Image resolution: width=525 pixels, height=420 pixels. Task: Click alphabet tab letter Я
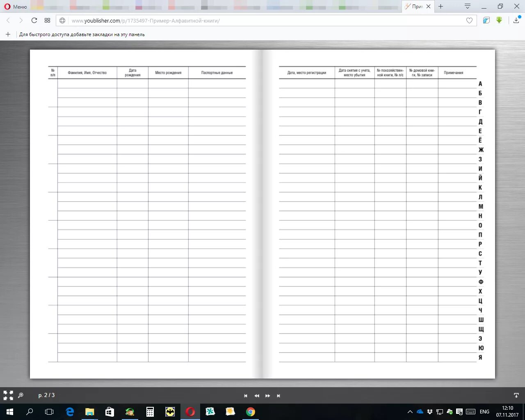pos(480,357)
